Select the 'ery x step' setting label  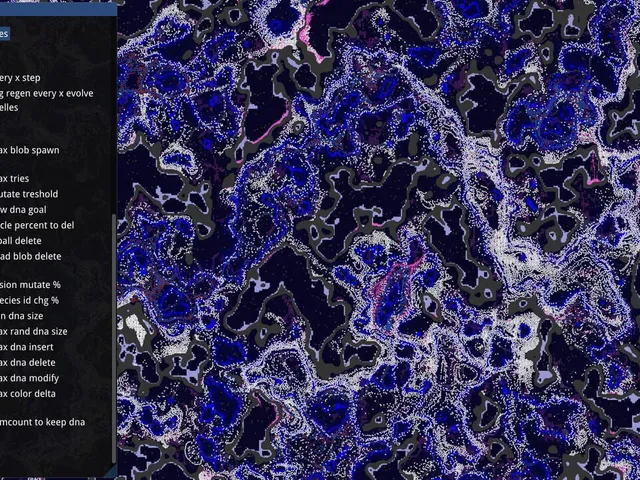point(20,78)
